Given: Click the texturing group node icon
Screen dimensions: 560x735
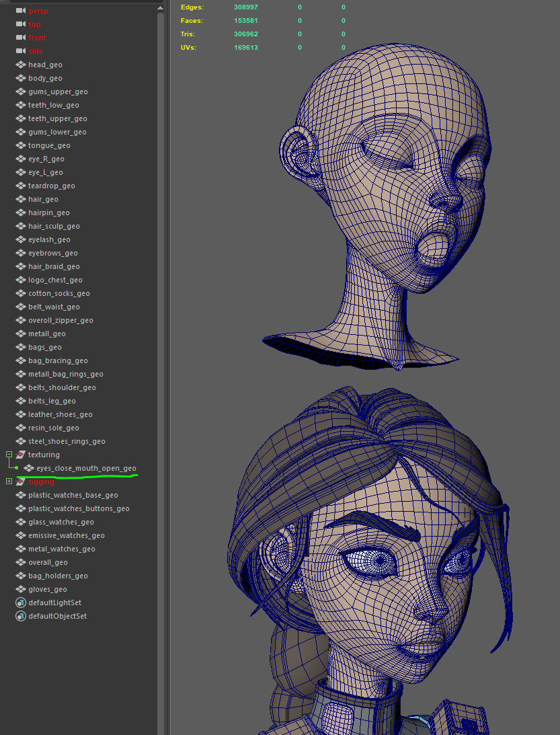Looking at the screenshot, I should click(20, 455).
